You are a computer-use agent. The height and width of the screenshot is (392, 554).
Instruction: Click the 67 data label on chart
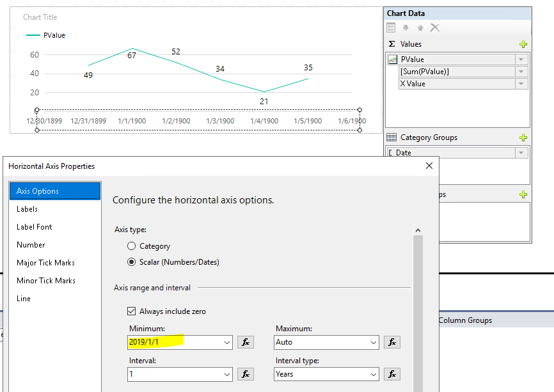click(132, 56)
